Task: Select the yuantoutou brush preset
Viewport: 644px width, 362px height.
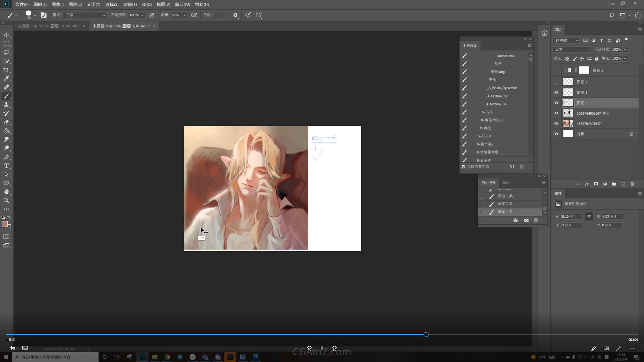Action: click(x=505, y=56)
